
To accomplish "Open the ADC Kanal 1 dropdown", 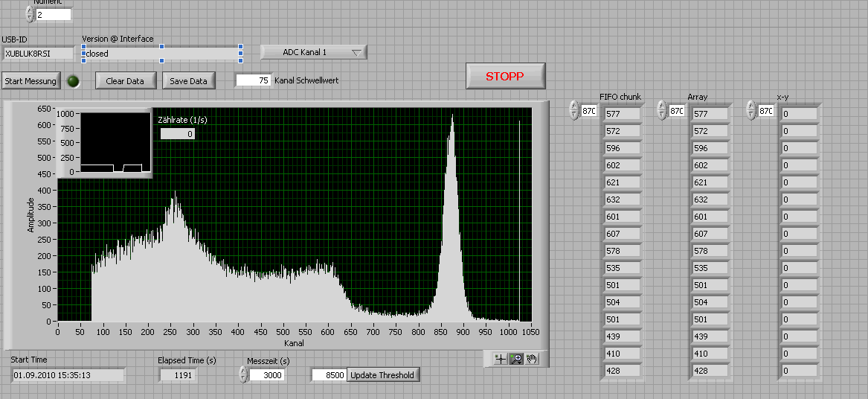I will click(x=313, y=52).
